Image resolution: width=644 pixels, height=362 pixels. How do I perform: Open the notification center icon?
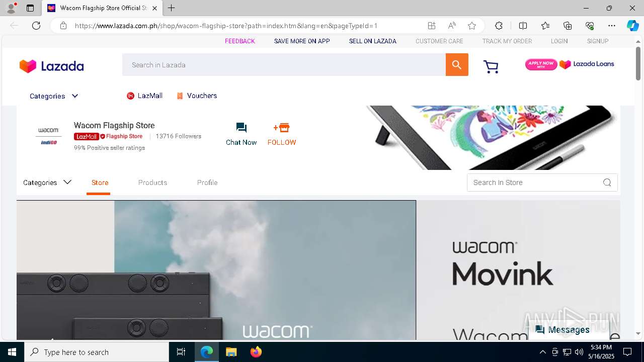coord(627,352)
